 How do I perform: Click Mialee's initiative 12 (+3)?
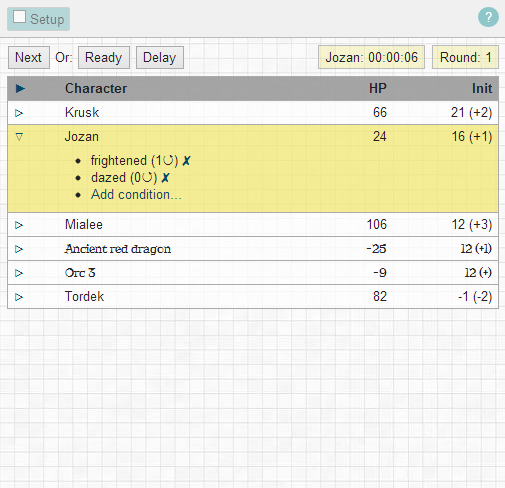pyautogui.click(x=472, y=224)
